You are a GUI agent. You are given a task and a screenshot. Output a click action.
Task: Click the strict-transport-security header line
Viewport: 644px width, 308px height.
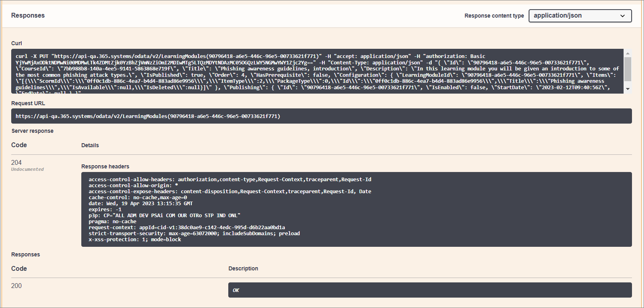click(x=194, y=234)
